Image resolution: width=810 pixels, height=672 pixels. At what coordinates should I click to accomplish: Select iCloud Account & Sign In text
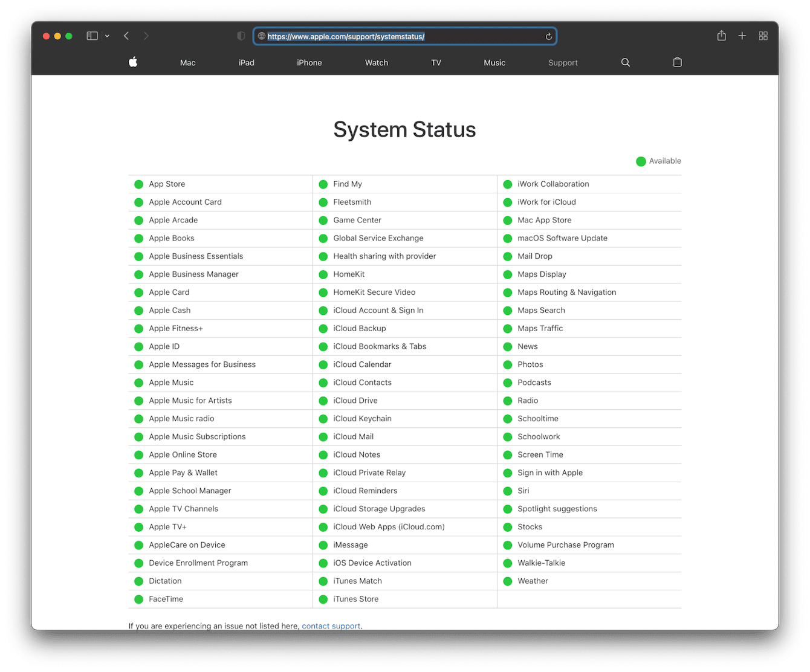point(378,310)
